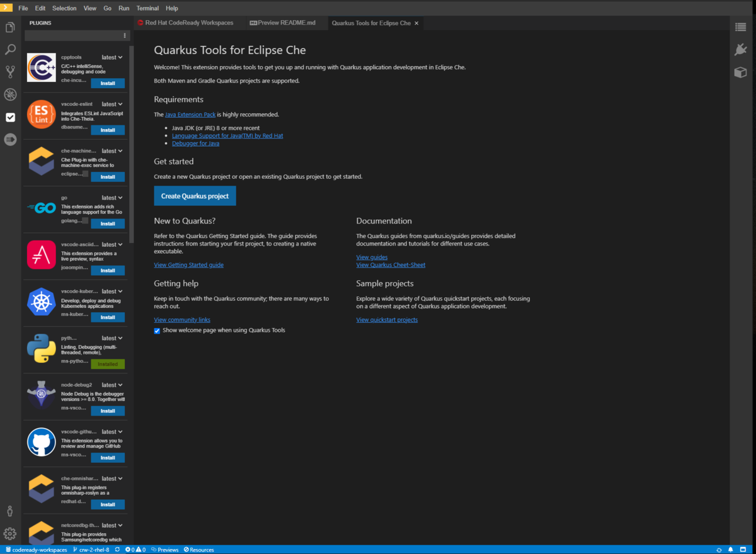Open View community links link
The height and width of the screenshot is (554, 756).
coord(182,320)
